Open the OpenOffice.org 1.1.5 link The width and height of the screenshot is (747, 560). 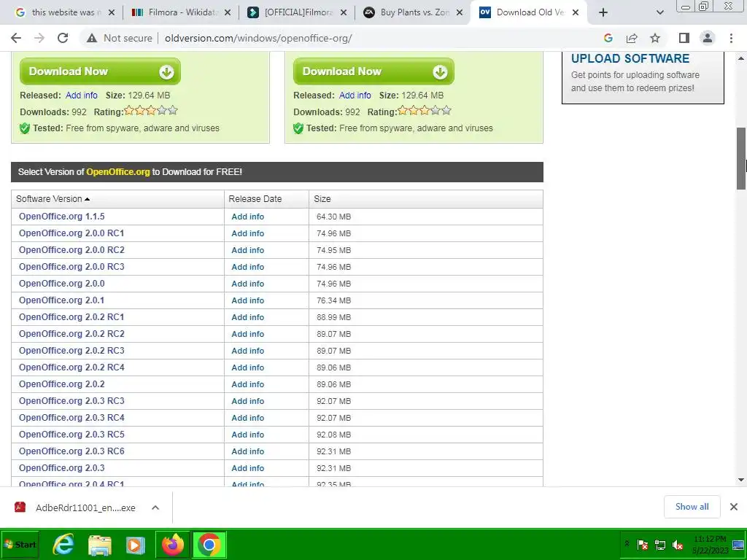61,216
